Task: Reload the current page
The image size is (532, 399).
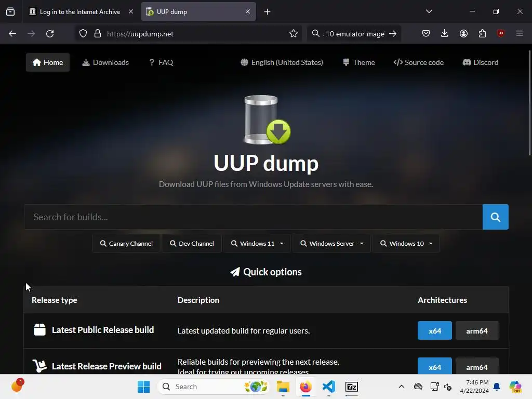Action: (50, 34)
